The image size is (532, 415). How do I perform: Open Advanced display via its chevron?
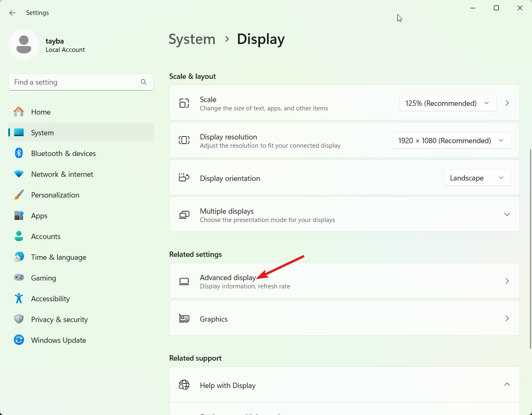coord(507,281)
